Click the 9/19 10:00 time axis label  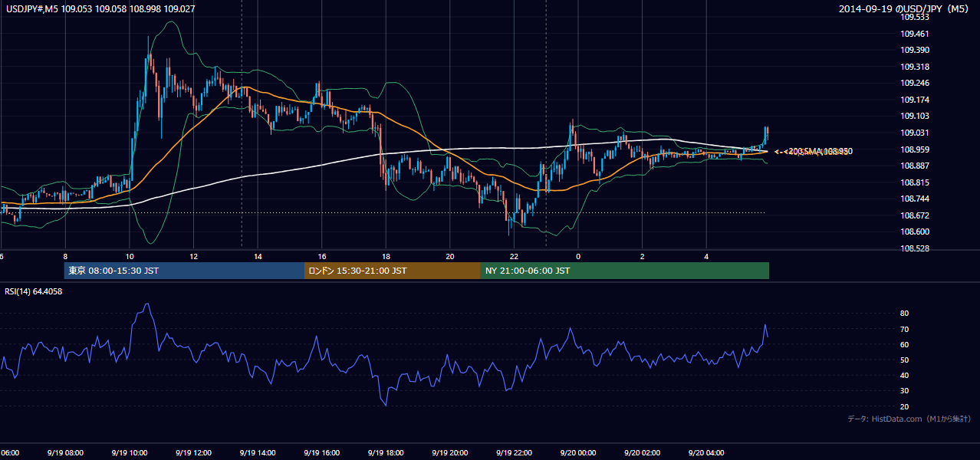click(129, 453)
